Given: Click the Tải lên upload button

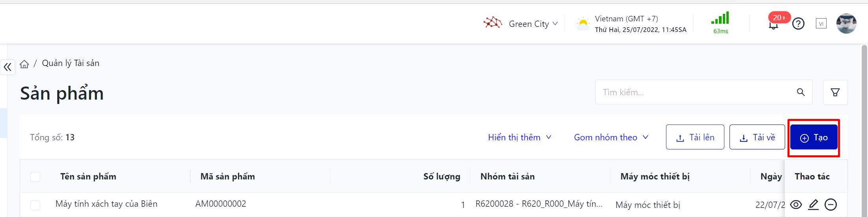Looking at the screenshot, I should click(695, 137).
